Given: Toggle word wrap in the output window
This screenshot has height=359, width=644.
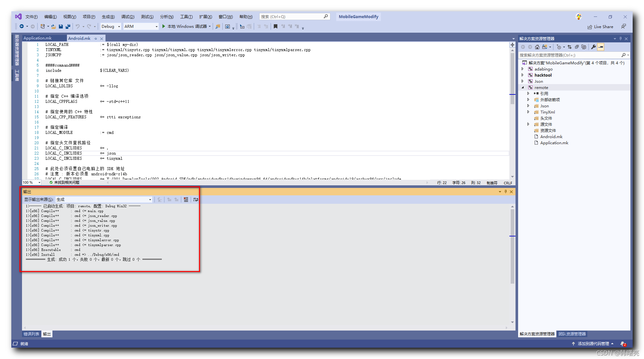Looking at the screenshot, I should pyautogui.click(x=195, y=200).
